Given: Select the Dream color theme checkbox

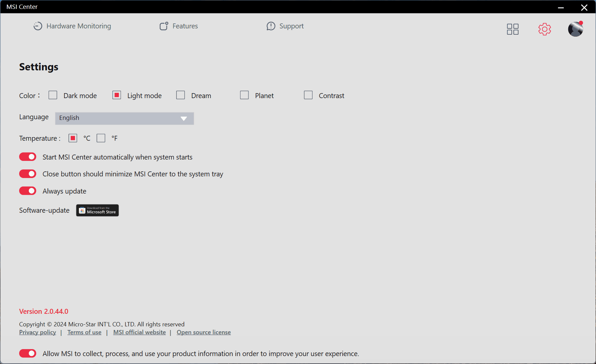Looking at the screenshot, I should pyautogui.click(x=180, y=95).
